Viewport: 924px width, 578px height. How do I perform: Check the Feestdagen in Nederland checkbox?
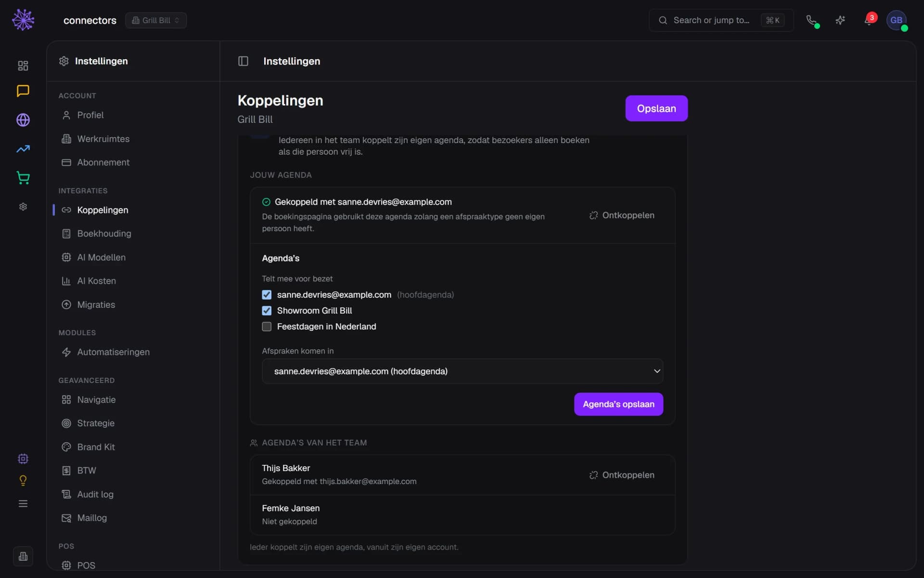(x=267, y=327)
